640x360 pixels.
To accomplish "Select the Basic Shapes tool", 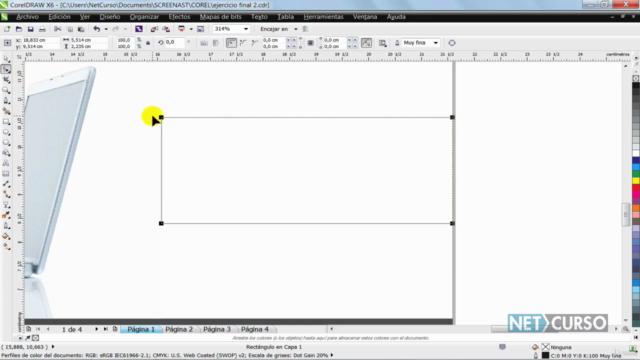I will tap(6, 153).
